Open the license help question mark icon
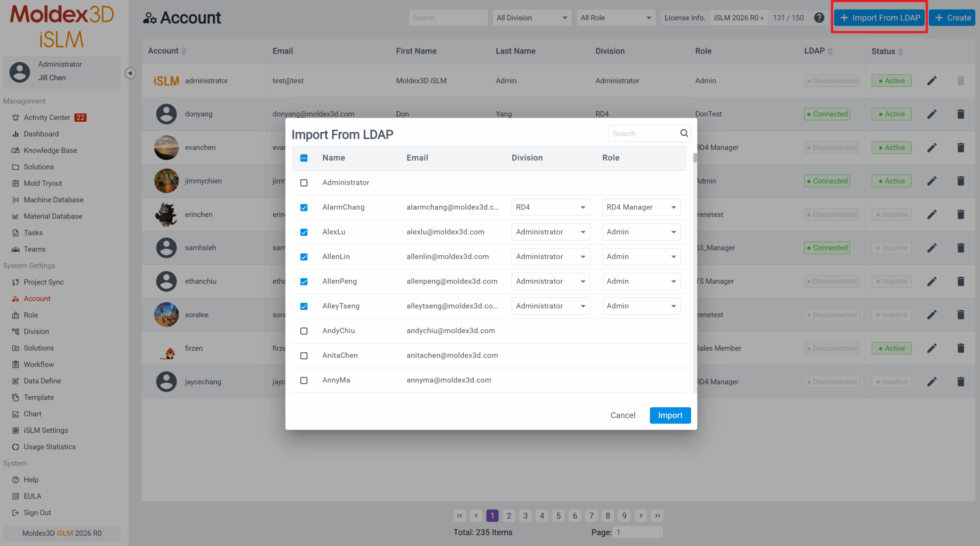 819,18
